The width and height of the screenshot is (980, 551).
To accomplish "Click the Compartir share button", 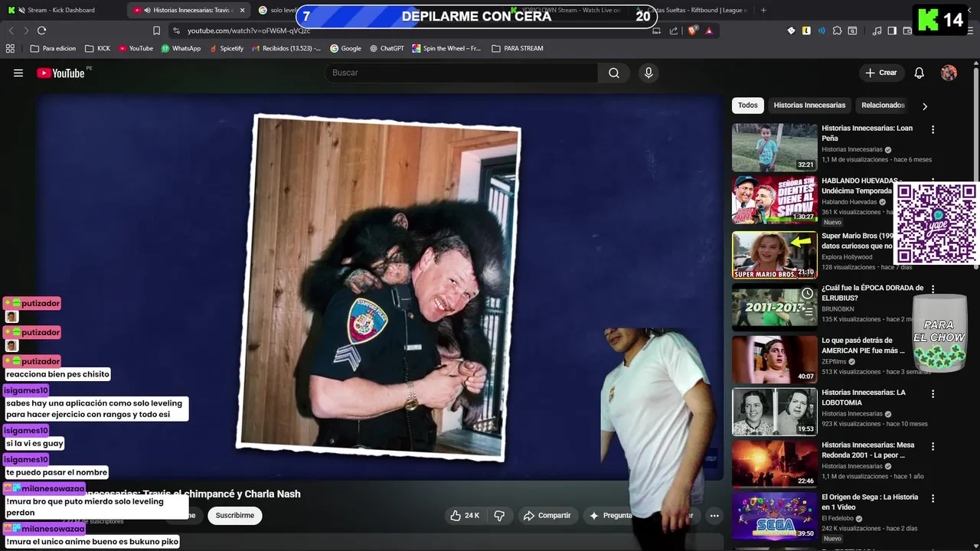I will pyautogui.click(x=548, y=516).
